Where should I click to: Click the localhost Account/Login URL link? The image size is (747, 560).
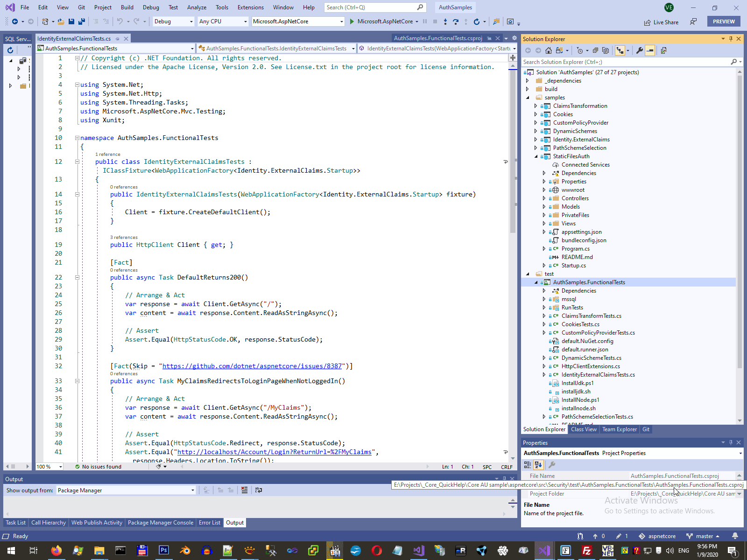275,452
